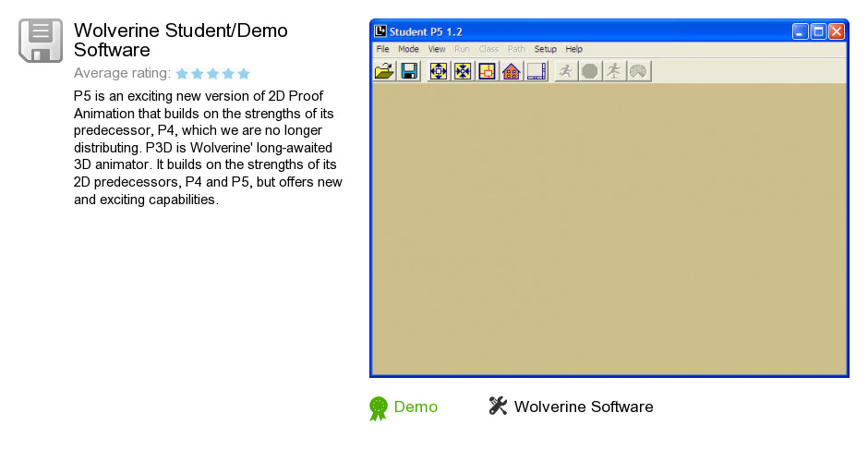Click the zoom out converging-arrows icon
The height and width of the screenshot is (449, 868).
coord(463,71)
